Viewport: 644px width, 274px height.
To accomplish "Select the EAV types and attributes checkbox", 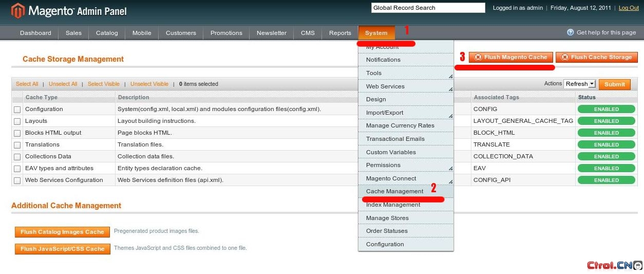I will pos(17,169).
